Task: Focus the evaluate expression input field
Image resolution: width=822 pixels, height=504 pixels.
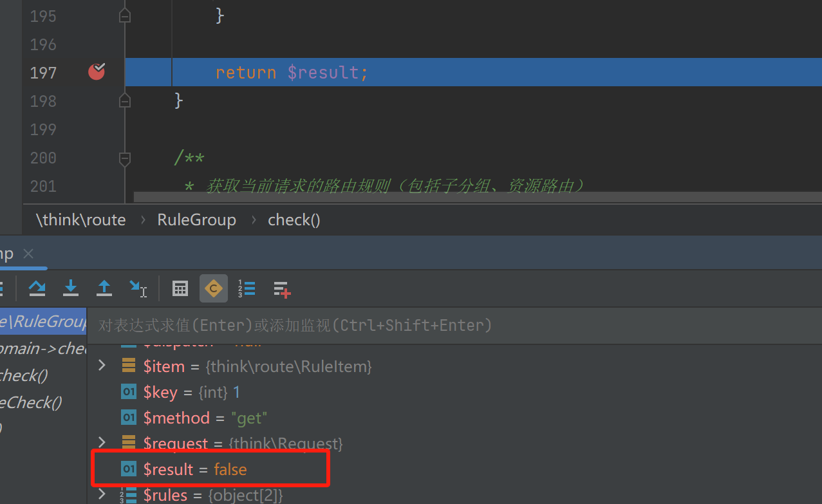Action: coord(451,325)
